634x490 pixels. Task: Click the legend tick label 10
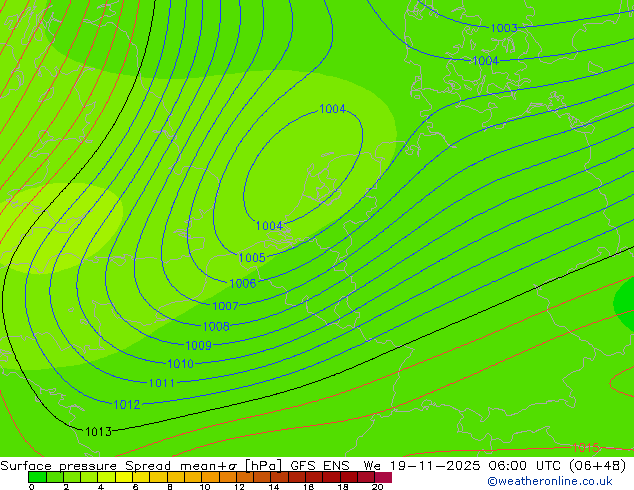(x=205, y=487)
